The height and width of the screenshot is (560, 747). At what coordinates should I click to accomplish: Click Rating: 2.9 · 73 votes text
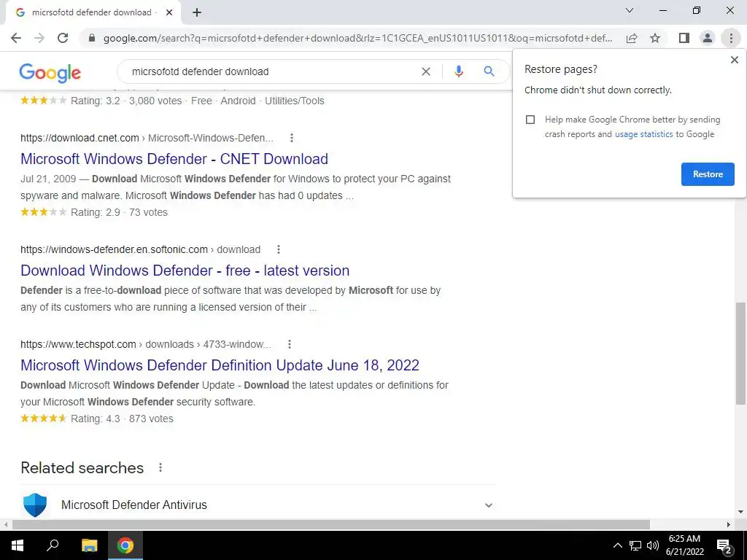(x=119, y=212)
